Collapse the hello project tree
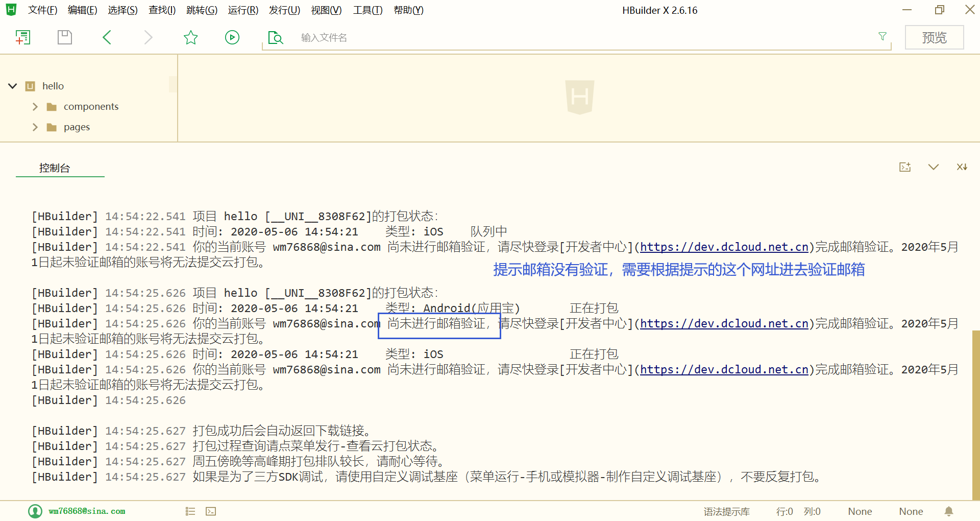Viewport: 980px width, 521px height. tap(13, 86)
